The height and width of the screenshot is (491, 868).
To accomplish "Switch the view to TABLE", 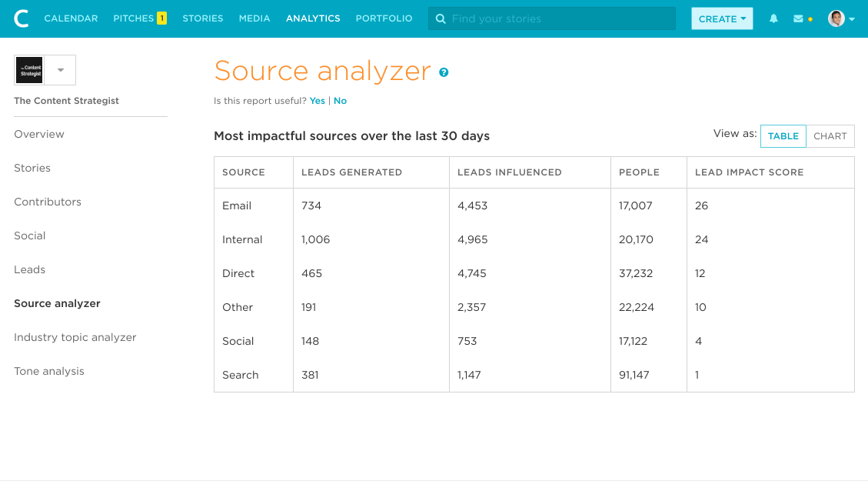I will pos(783,135).
